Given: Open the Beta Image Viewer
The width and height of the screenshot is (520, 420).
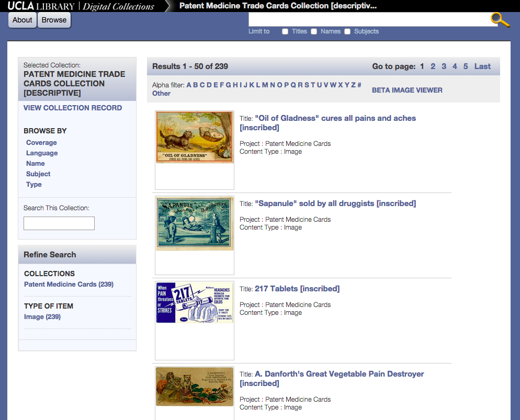Looking at the screenshot, I should (x=407, y=90).
